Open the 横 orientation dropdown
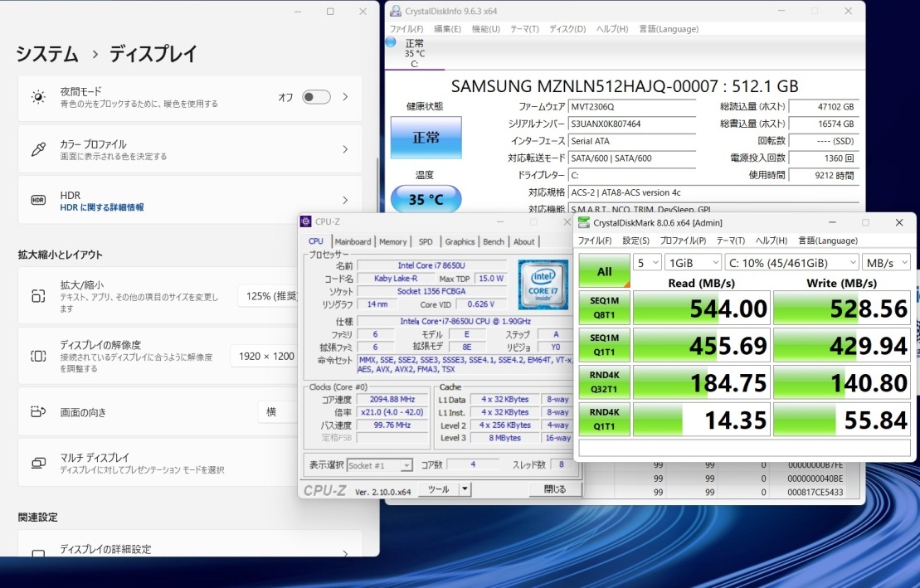 click(x=278, y=412)
